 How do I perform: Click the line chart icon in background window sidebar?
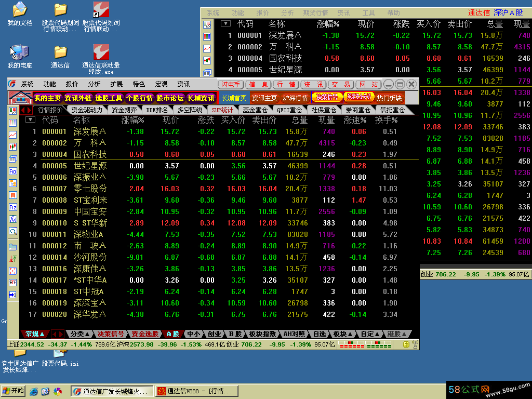(207, 48)
